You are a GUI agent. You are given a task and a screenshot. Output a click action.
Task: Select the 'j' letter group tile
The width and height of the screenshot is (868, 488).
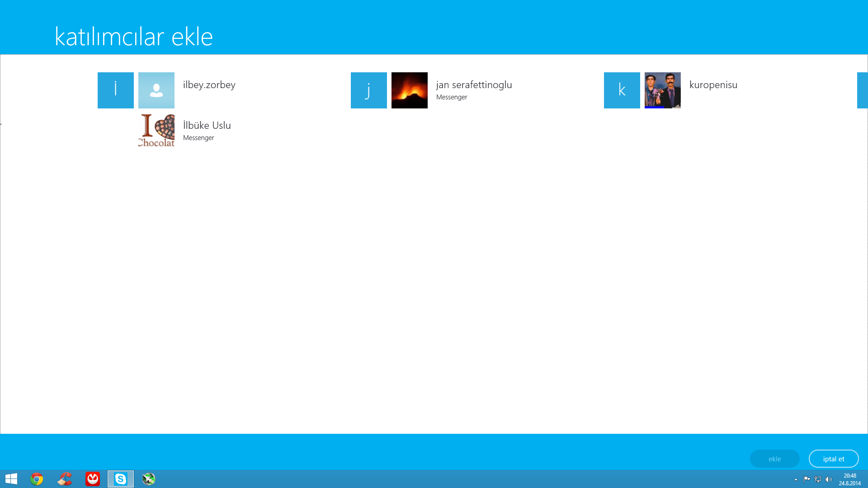(368, 90)
